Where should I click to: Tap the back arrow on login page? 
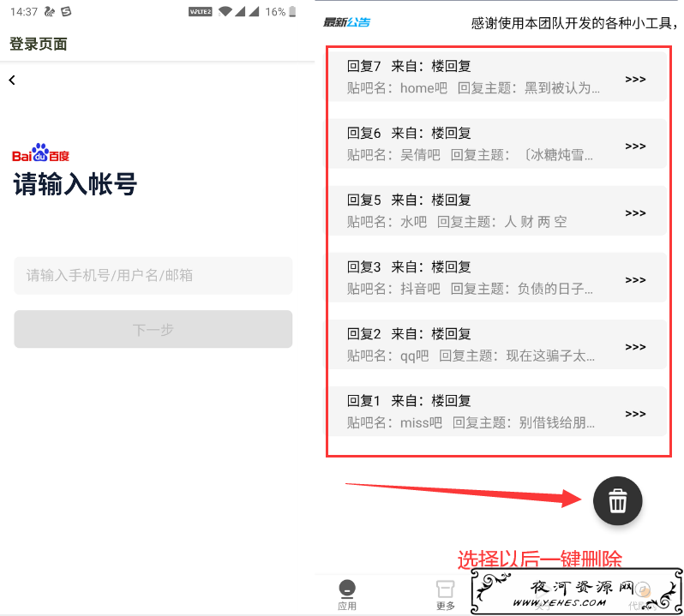pos(12,80)
